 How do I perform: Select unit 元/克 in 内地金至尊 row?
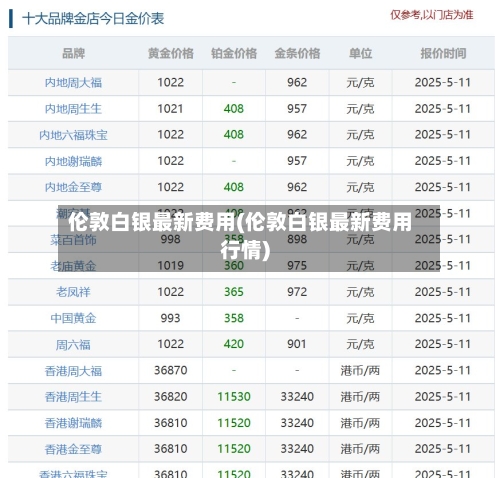[x=360, y=187]
